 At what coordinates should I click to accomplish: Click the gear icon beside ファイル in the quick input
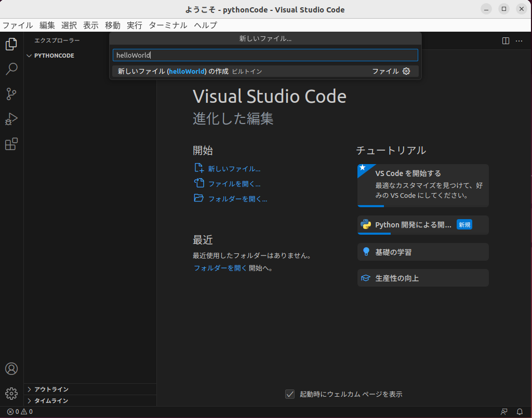407,71
